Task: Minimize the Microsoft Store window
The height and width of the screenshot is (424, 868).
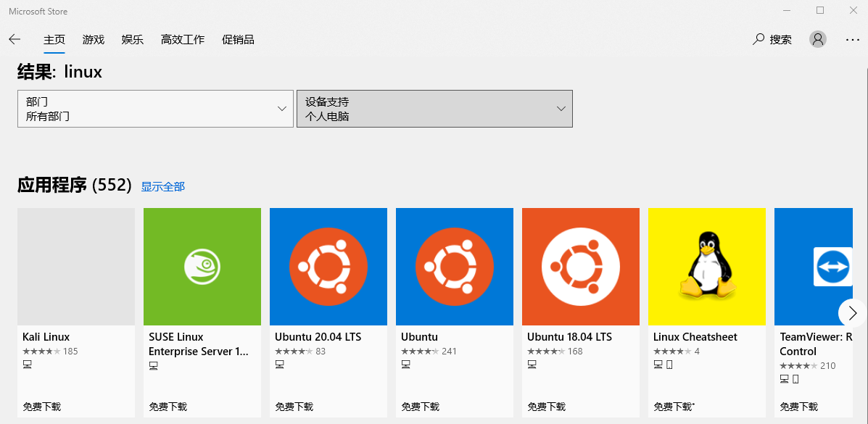Action: coord(788,11)
